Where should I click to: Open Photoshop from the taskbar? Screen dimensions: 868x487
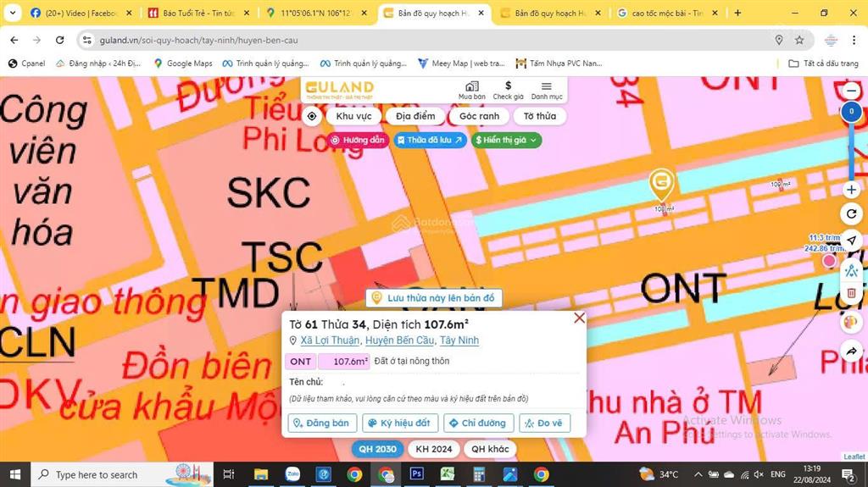click(x=416, y=474)
